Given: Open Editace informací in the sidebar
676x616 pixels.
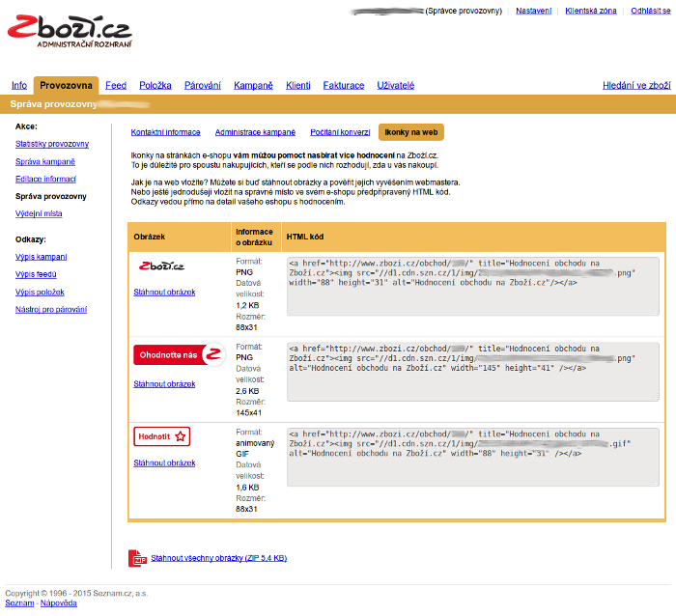Looking at the screenshot, I should click(45, 179).
